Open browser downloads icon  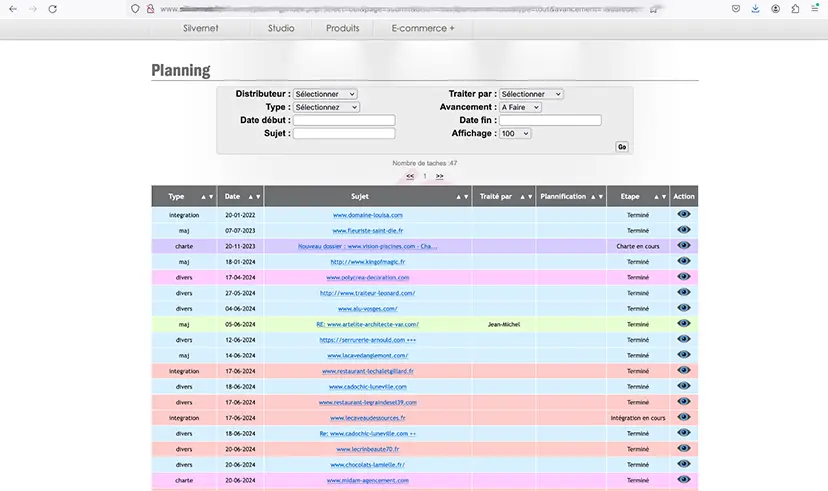click(x=755, y=9)
